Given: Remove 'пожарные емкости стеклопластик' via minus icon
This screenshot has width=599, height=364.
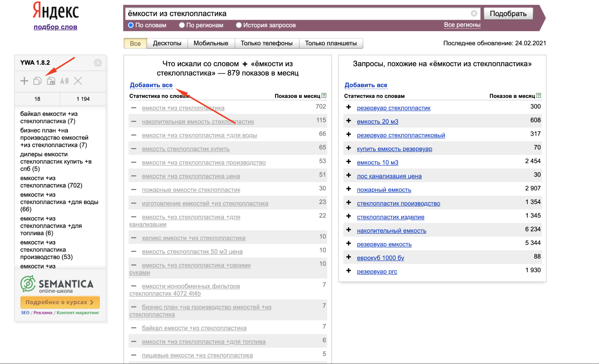Looking at the screenshot, I should coord(134,190).
